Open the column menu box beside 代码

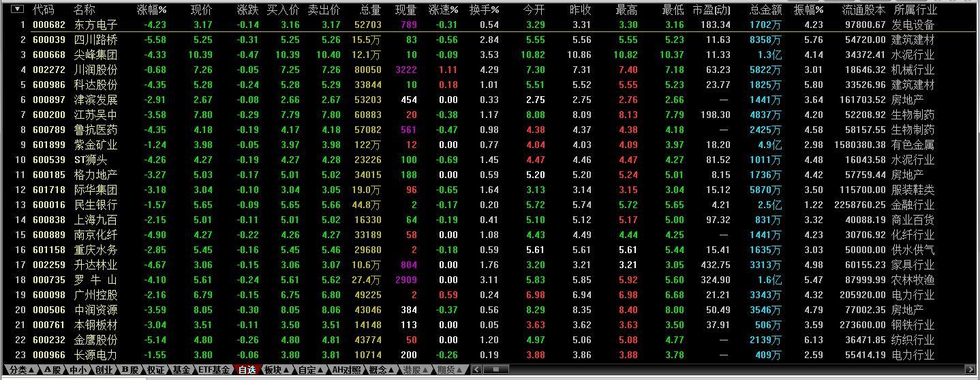18,10
